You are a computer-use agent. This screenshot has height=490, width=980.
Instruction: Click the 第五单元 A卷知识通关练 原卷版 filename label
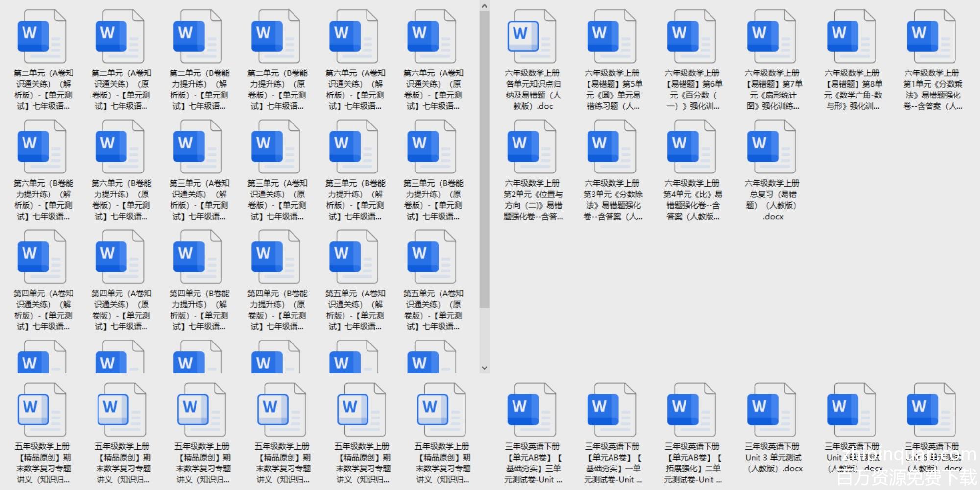click(433, 310)
